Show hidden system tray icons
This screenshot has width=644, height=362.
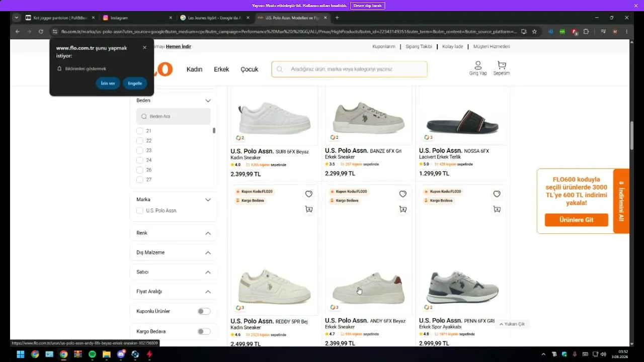(x=543, y=354)
